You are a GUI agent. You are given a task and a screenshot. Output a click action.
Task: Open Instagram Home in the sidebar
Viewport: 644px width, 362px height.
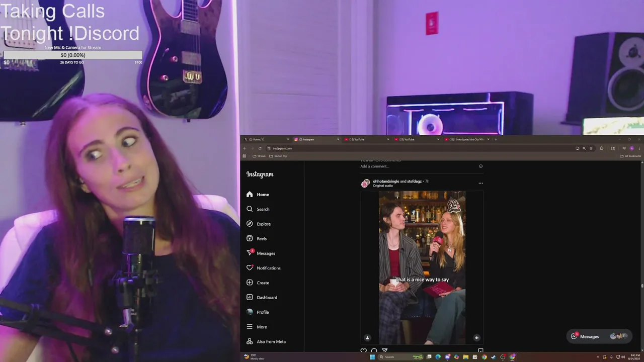click(258, 195)
